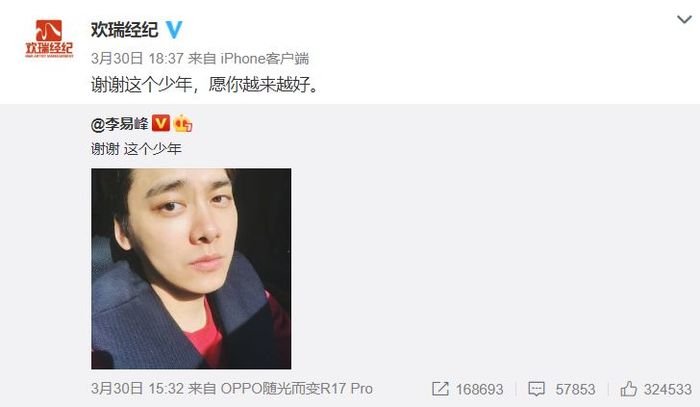The image size is (700, 407).
Task: Open the 3月30日 18:37 timestamp
Action: point(138,58)
